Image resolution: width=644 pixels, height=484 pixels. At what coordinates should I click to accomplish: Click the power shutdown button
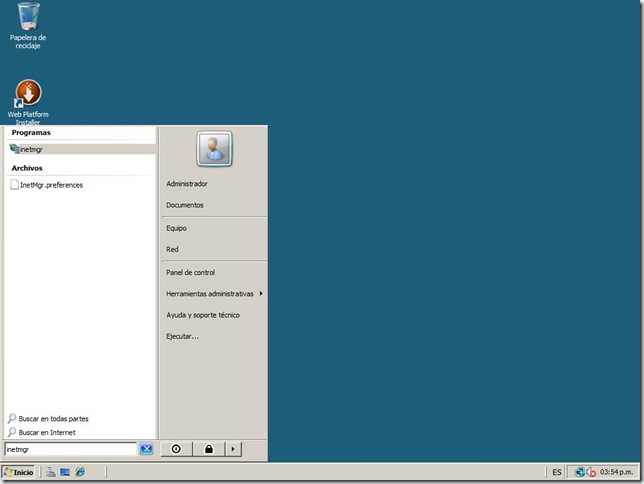(176, 449)
